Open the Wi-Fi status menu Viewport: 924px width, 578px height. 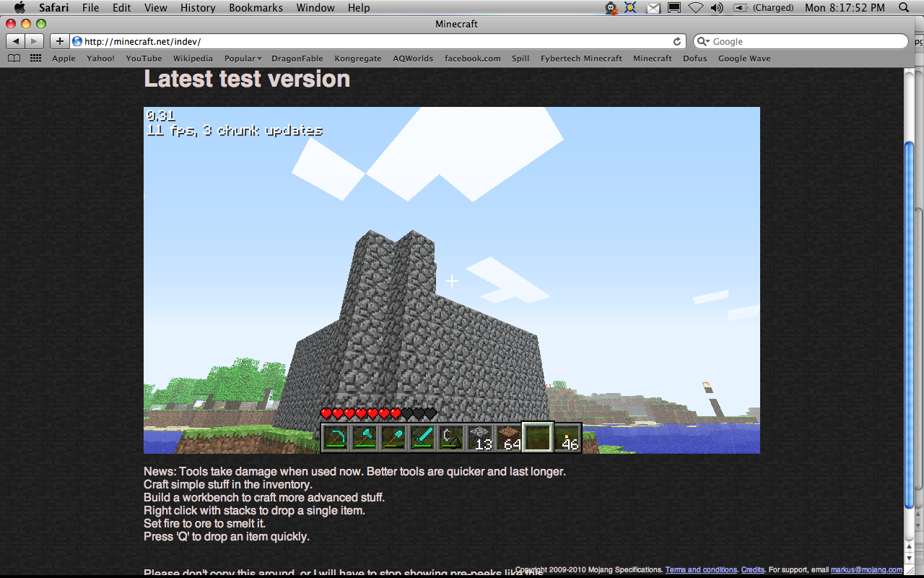695,8
